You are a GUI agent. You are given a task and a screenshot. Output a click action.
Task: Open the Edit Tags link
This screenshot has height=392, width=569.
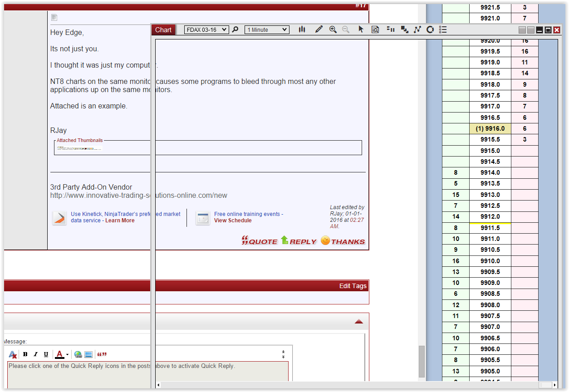pos(353,286)
